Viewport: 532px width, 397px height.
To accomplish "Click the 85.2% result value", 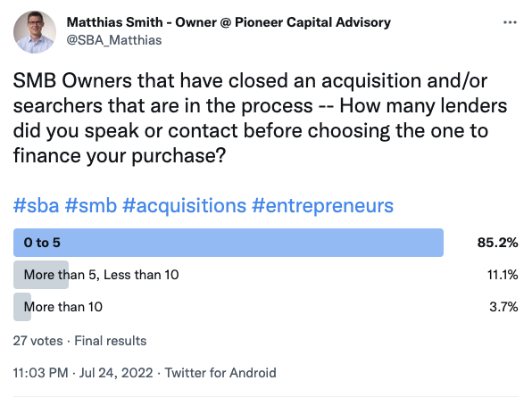I will [497, 243].
